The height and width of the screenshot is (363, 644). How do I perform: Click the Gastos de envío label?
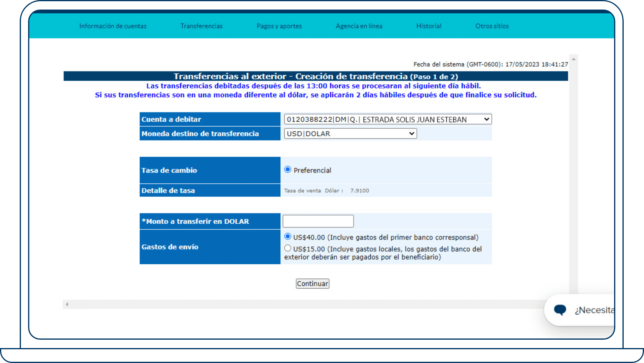pyautogui.click(x=170, y=247)
